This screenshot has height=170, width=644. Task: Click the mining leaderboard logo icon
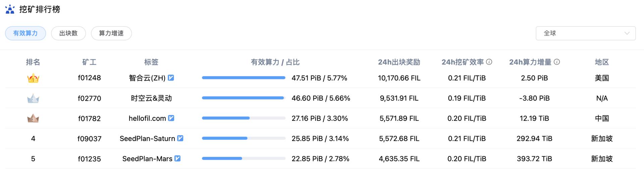coord(10,9)
